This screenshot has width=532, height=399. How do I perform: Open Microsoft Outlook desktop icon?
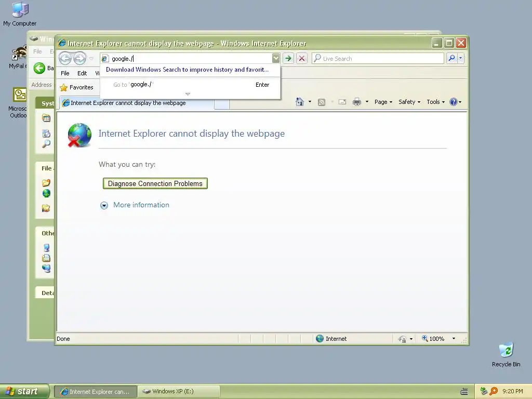coord(18,102)
